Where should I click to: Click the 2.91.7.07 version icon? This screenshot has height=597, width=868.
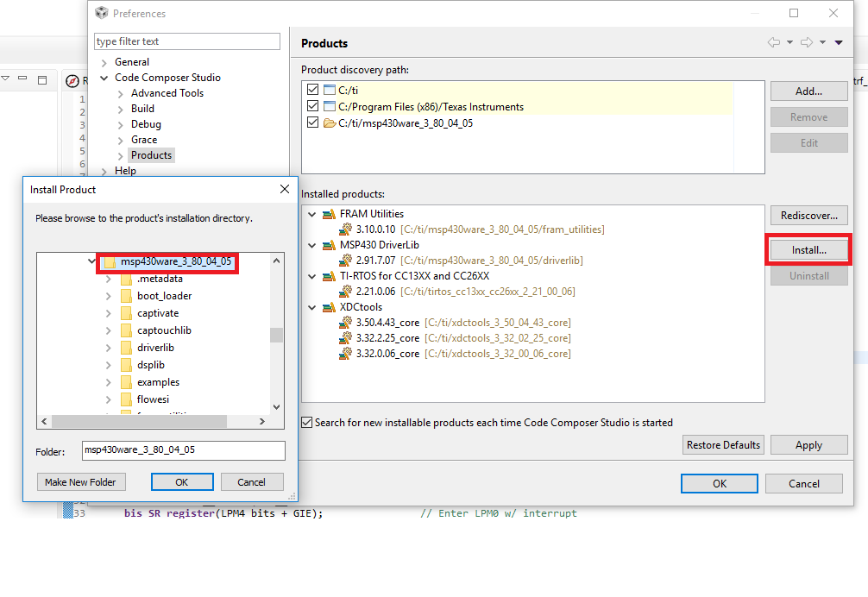345,260
